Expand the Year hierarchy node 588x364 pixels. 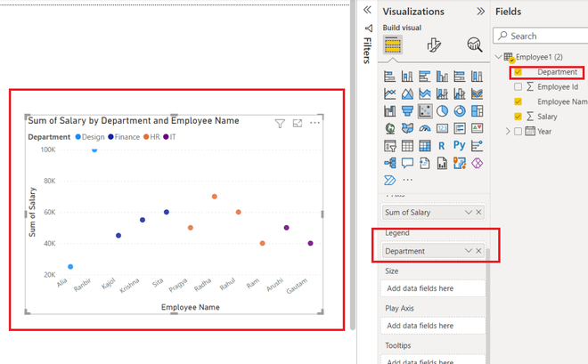[x=508, y=132]
